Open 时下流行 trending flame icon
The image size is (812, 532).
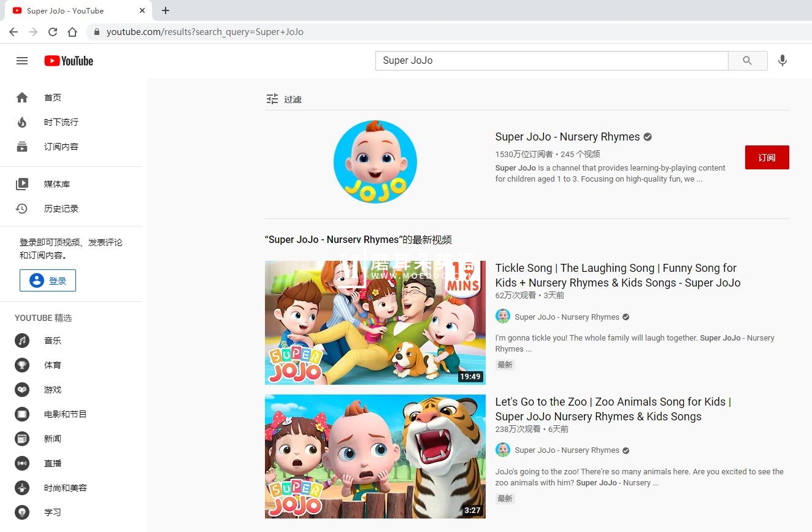pos(22,122)
